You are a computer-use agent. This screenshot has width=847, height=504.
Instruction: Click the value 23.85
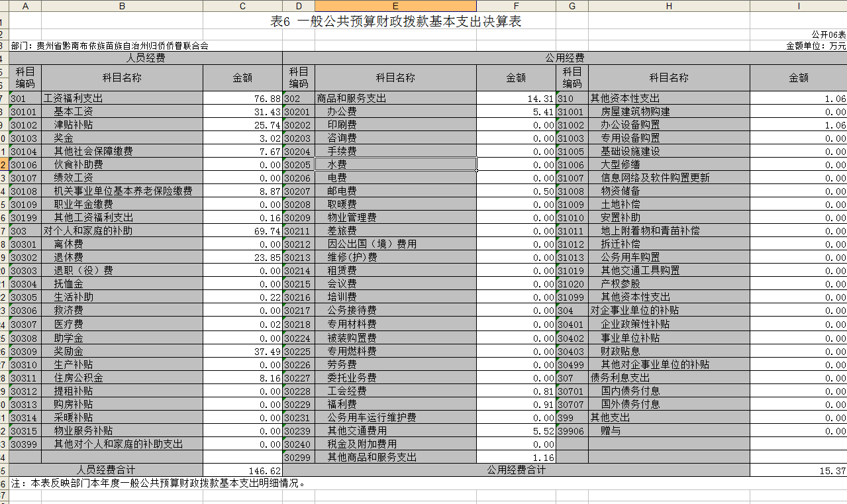242,257
